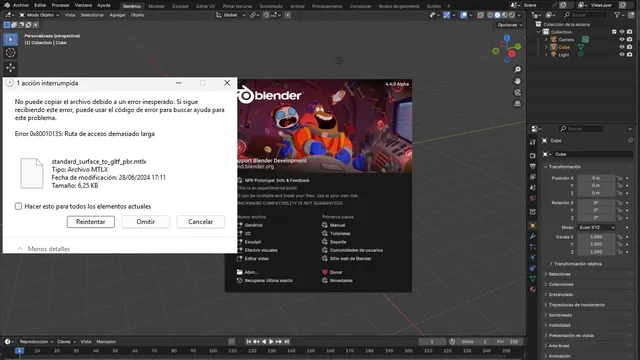Open the Output properties tab icon

(x=533, y=167)
